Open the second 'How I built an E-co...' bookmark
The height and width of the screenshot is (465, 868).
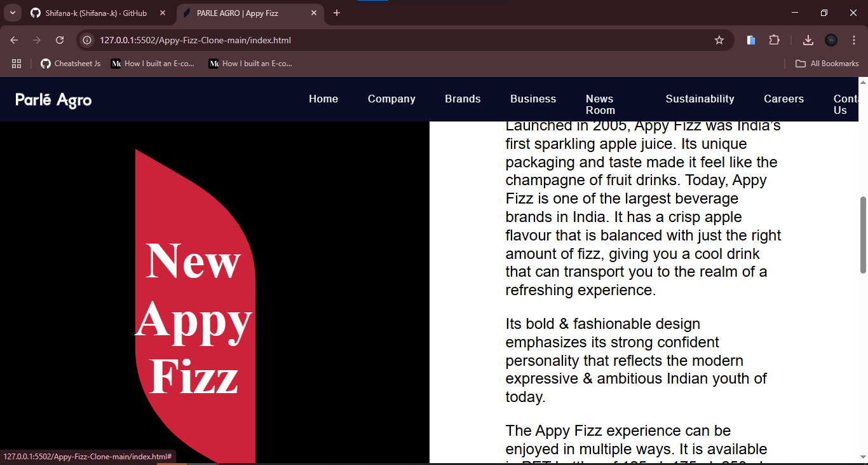click(x=250, y=64)
